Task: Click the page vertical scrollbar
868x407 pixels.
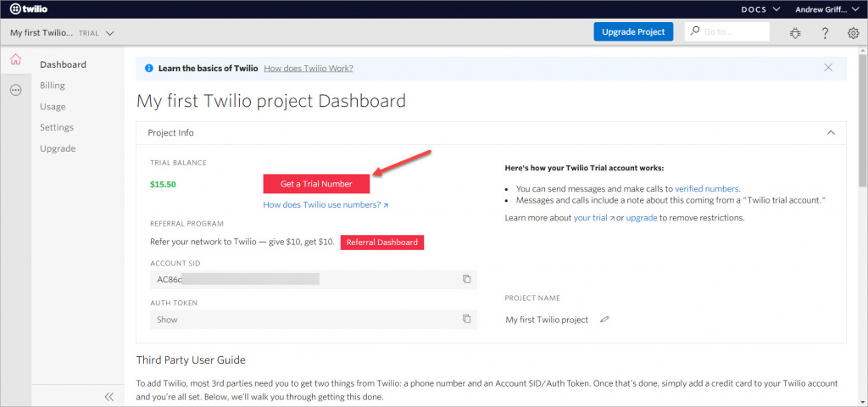Action: (862, 119)
